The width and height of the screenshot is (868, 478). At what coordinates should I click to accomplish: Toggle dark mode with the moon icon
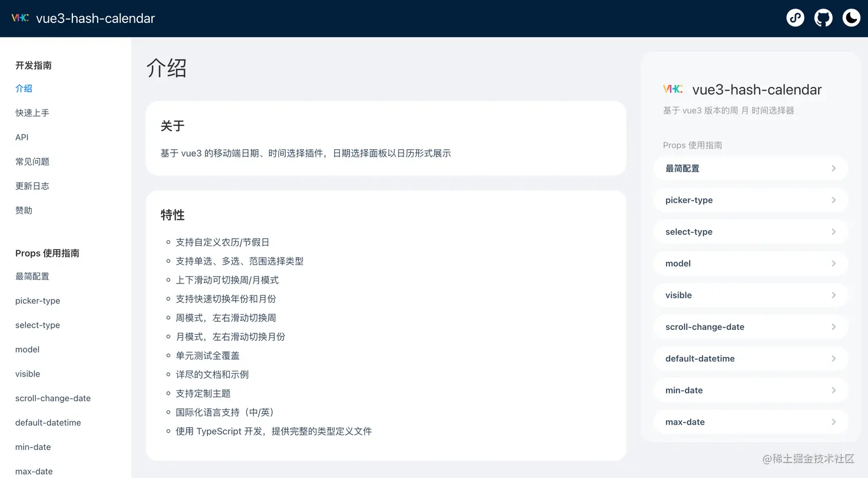click(851, 18)
